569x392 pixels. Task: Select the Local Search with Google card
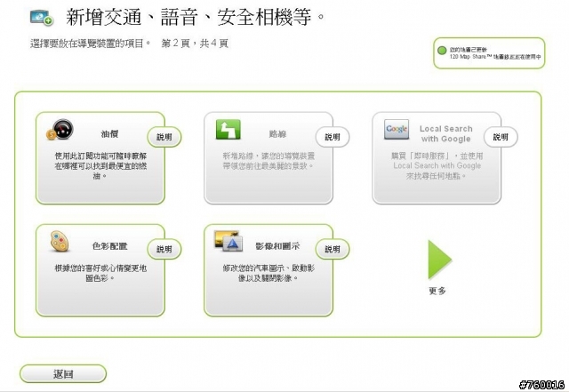tap(437, 158)
